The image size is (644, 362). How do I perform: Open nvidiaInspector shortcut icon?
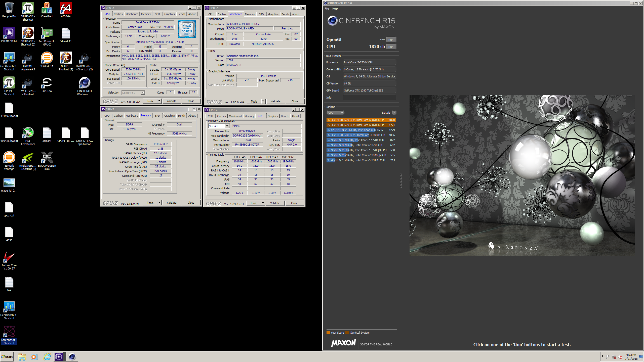[28, 161]
